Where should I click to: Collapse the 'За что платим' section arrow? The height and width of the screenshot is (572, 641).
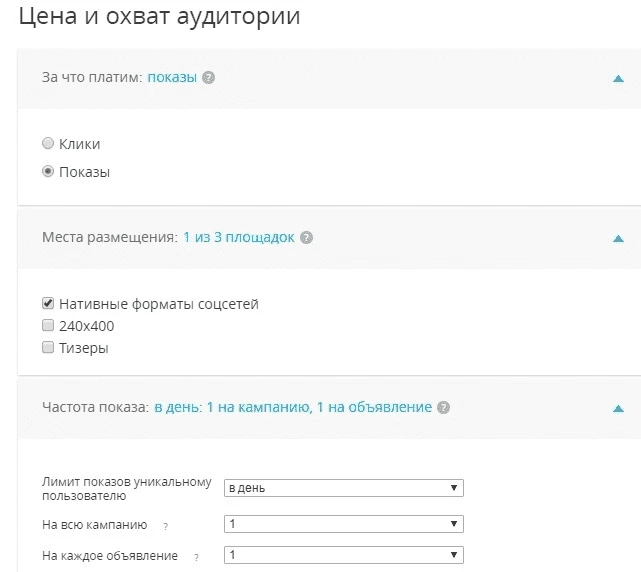[x=619, y=79]
